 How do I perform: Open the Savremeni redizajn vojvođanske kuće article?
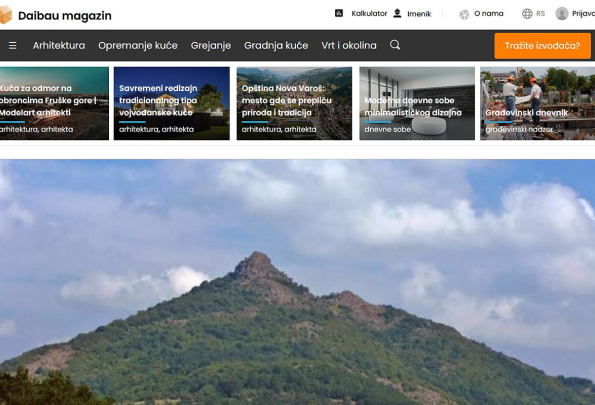tap(172, 103)
